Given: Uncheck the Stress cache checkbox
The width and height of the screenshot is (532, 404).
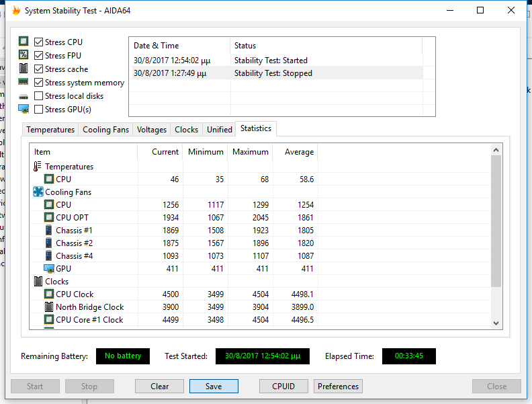Looking at the screenshot, I should click(x=39, y=69).
